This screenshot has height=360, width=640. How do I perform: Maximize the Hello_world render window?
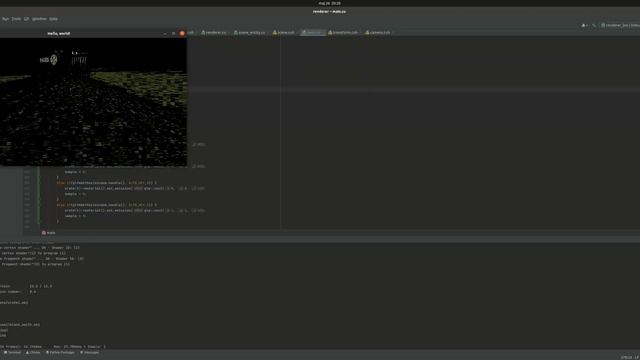click(x=173, y=33)
